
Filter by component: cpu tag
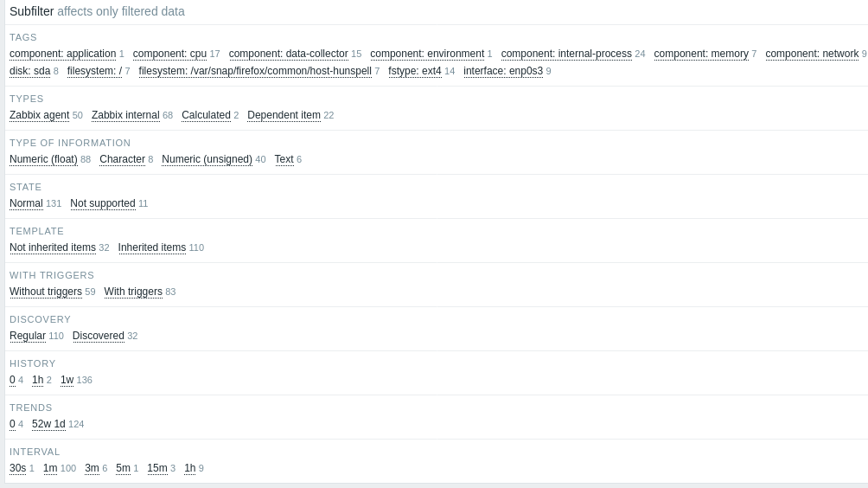pyautogui.click(x=169, y=54)
